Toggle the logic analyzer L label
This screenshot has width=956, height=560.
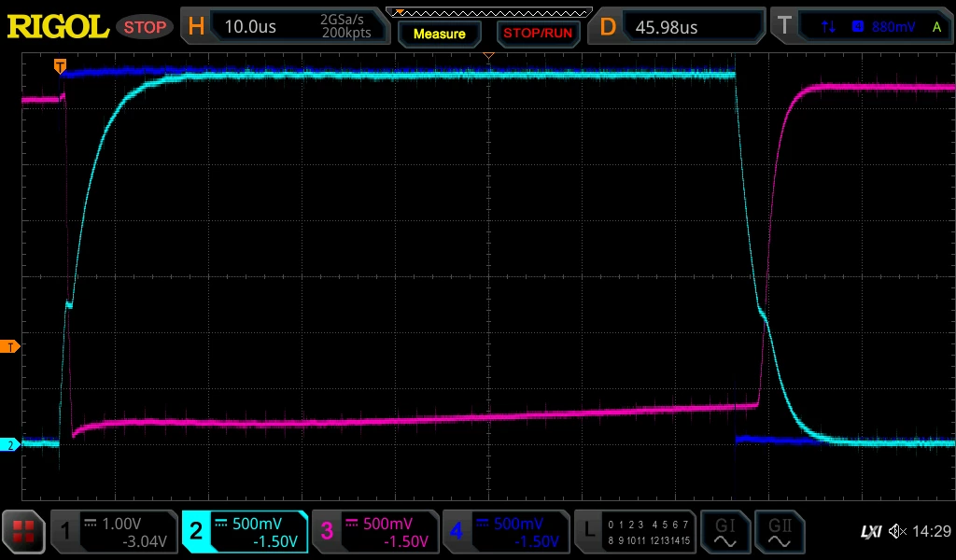point(589,531)
